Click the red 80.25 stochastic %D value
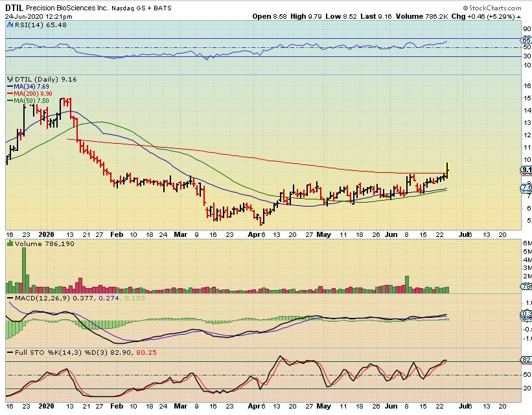The height and width of the screenshot is (415, 532). pyautogui.click(x=146, y=353)
